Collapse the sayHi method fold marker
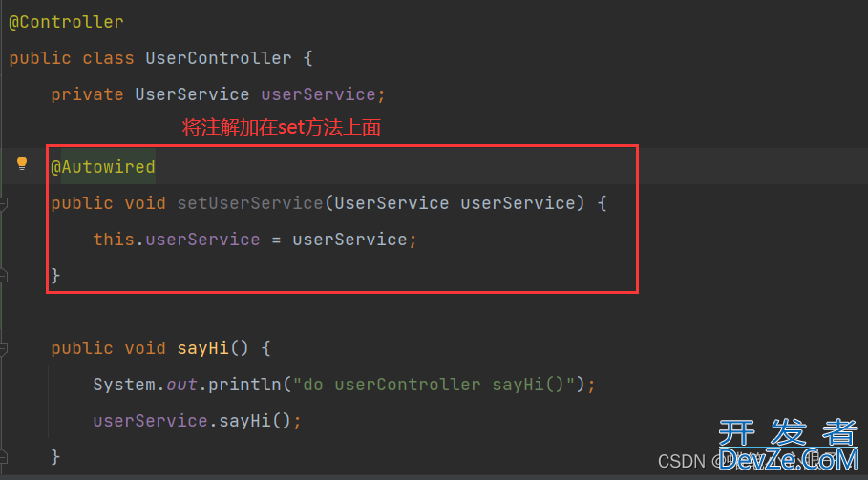This screenshot has width=868, height=480. coord(3,348)
